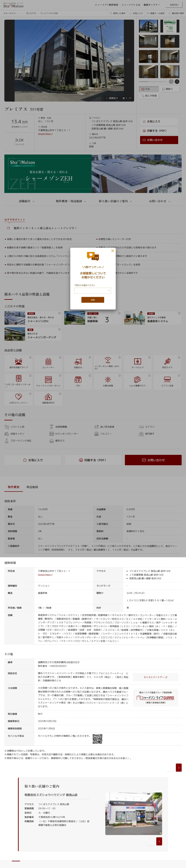Open 保存した条件 in the utility bar
Image resolution: width=186 pixels, height=868 pixels.
point(117,13)
